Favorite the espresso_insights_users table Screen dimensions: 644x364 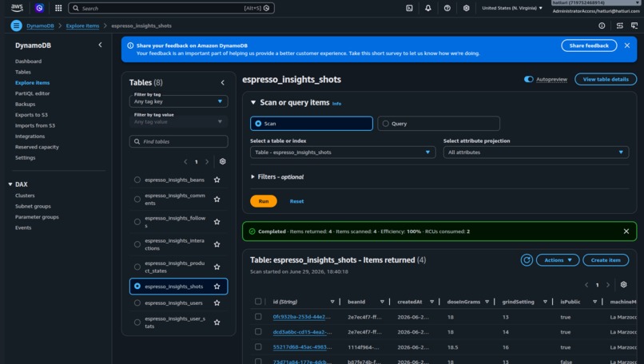(217, 303)
